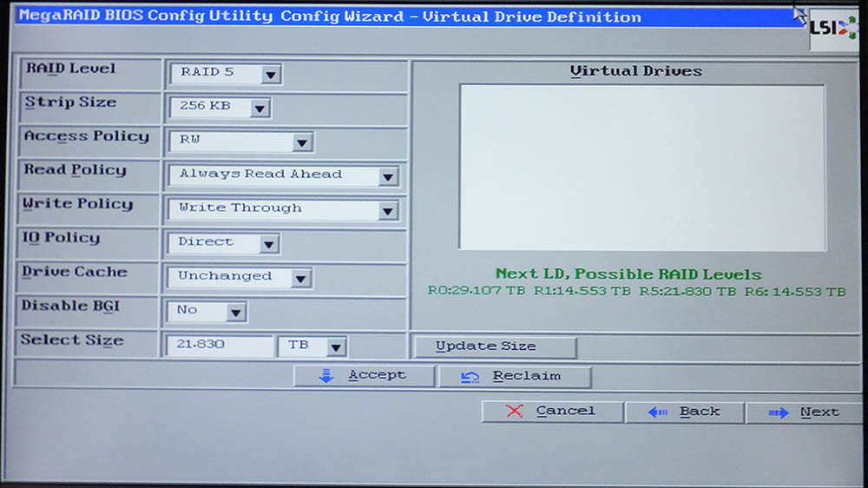Open the Strip Size dropdown
The image size is (868, 488).
tap(220, 107)
